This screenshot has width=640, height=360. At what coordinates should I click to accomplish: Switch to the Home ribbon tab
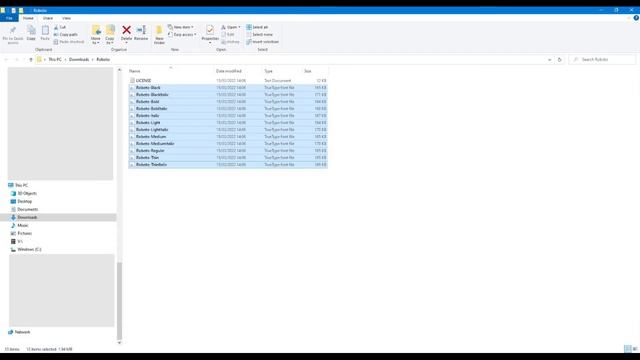point(28,18)
